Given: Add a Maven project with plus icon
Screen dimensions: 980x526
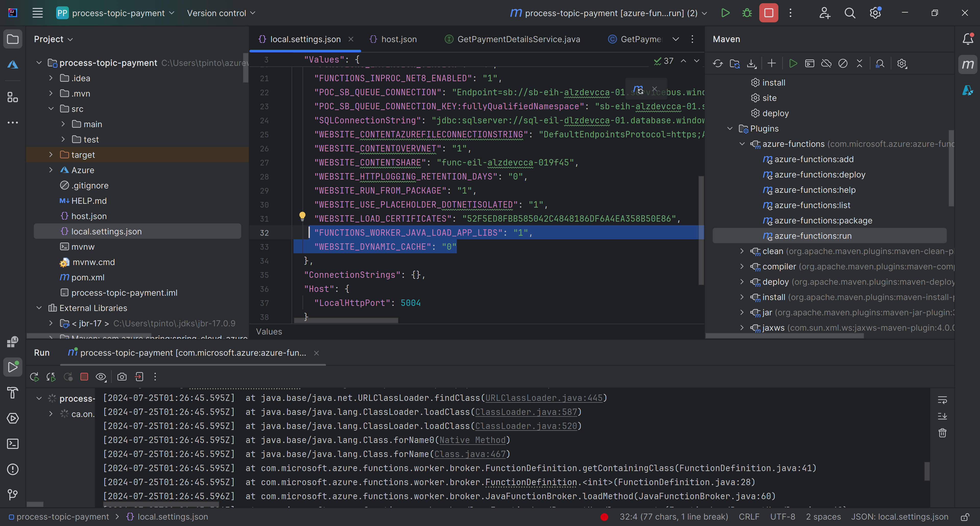Looking at the screenshot, I should (771, 64).
